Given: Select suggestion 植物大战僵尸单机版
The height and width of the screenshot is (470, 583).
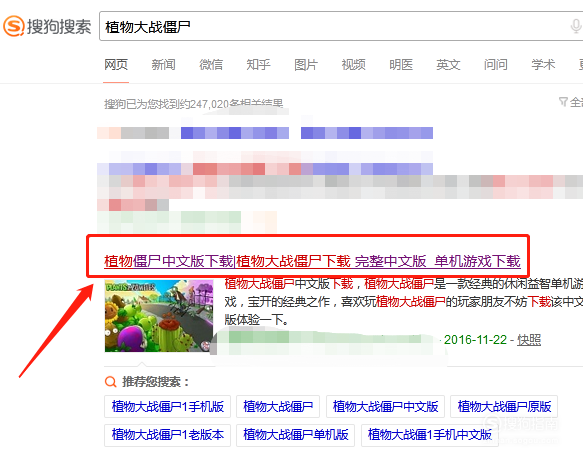Looking at the screenshot, I should 296,435.
